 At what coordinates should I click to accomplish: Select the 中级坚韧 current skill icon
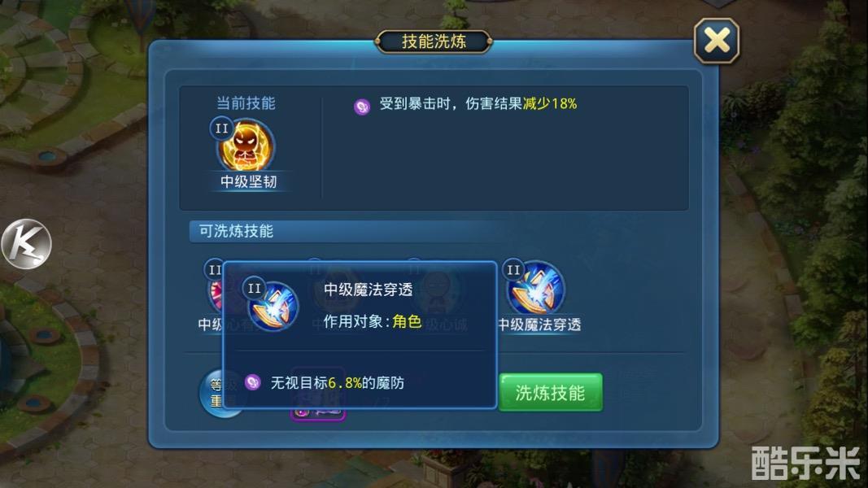(x=246, y=146)
